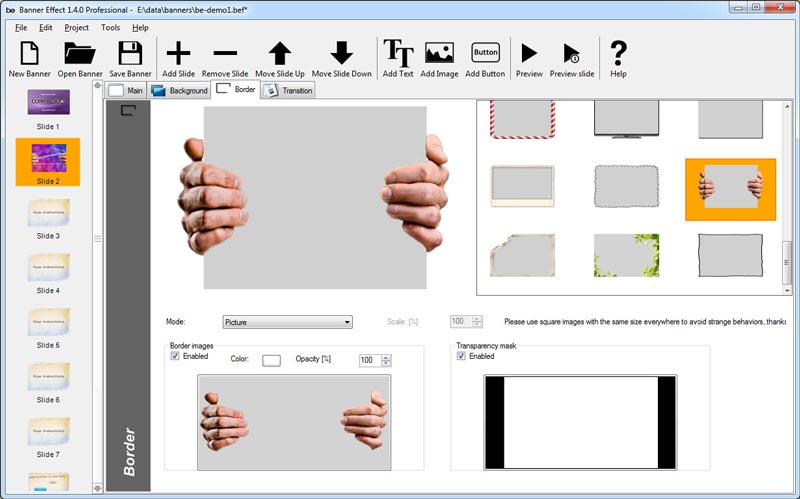Launch Preview with the play icon
This screenshot has height=499, width=800.
click(529, 55)
